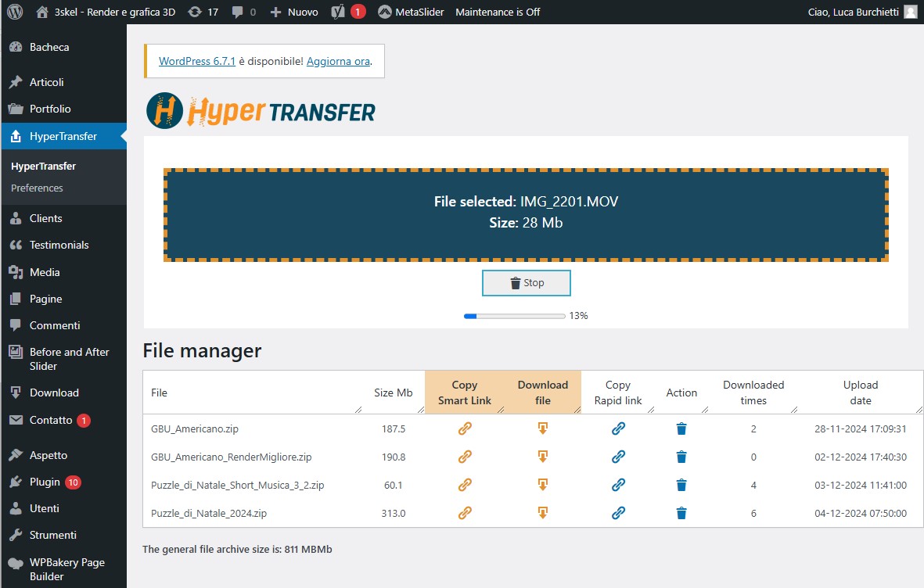Visit site 3skel - Render e grafica 3D
Viewport: 924px width, 588px height.
click(106, 12)
